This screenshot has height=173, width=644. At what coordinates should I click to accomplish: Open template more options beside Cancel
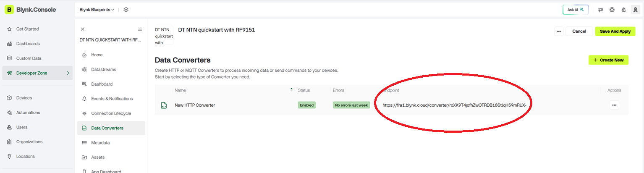pyautogui.click(x=558, y=31)
